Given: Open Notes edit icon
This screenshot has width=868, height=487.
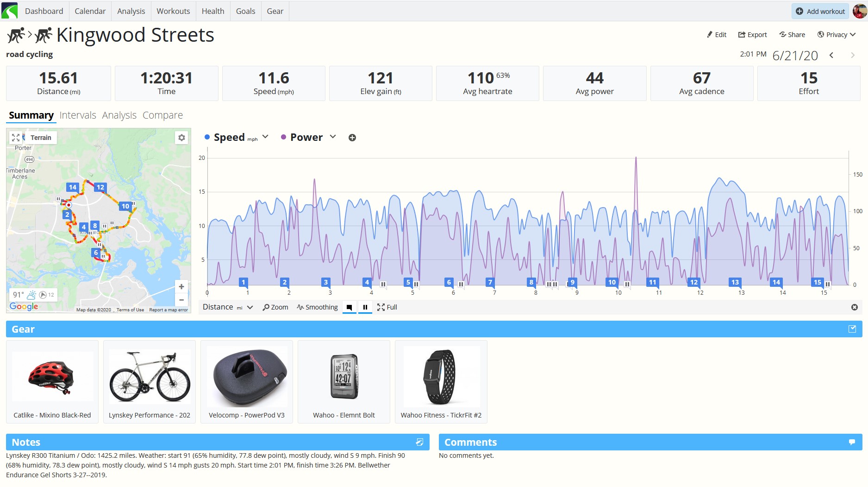Looking at the screenshot, I should tap(420, 442).
